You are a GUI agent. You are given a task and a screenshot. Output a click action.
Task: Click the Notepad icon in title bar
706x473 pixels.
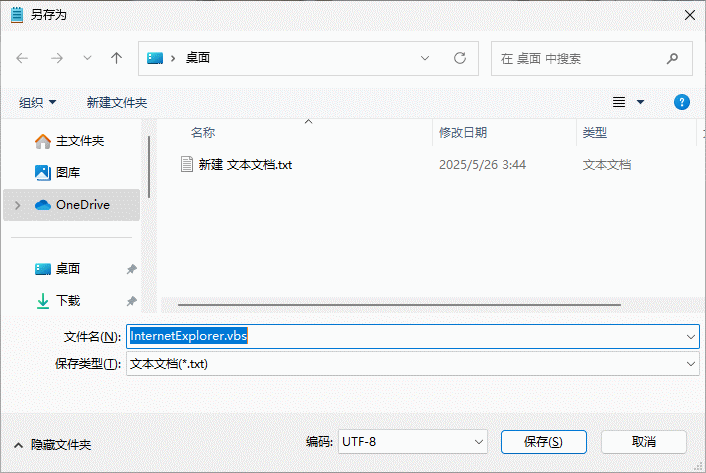(x=17, y=15)
